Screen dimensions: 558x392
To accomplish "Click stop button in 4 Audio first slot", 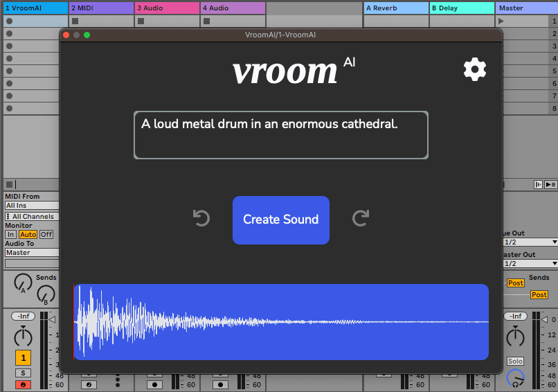I will click(x=207, y=21).
